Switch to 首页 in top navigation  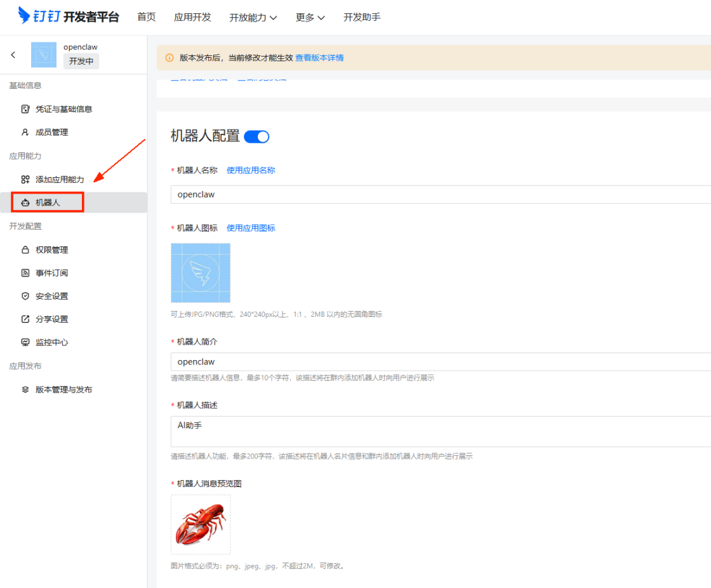(x=146, y=17)
